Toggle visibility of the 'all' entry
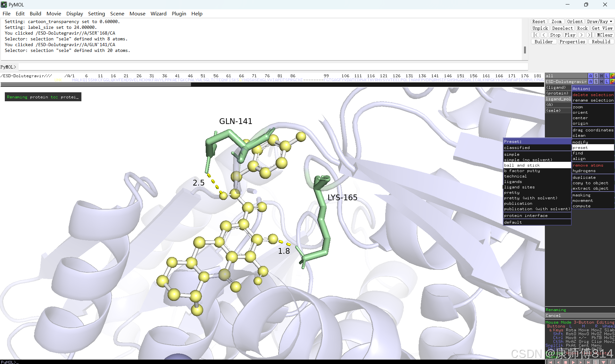615x364 pixels. click(566, 76)
